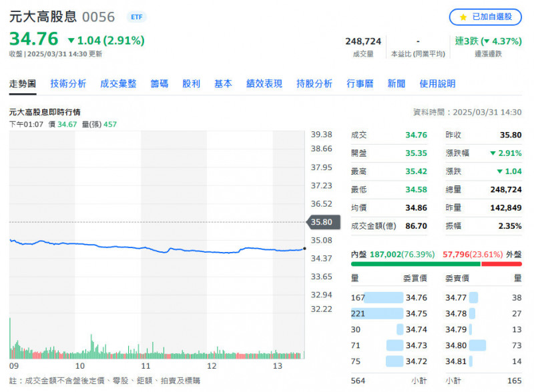534x392 pixels.
Task: Click the ETF badge
Action: coord(137,17)
